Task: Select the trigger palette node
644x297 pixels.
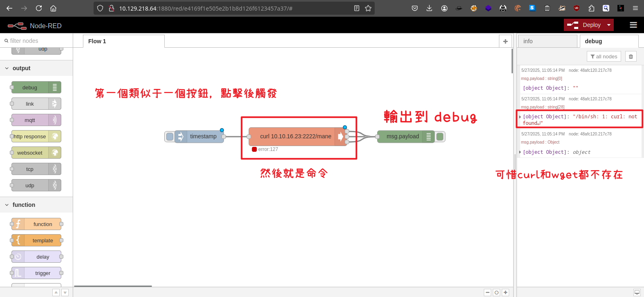Action: point(36,273)
